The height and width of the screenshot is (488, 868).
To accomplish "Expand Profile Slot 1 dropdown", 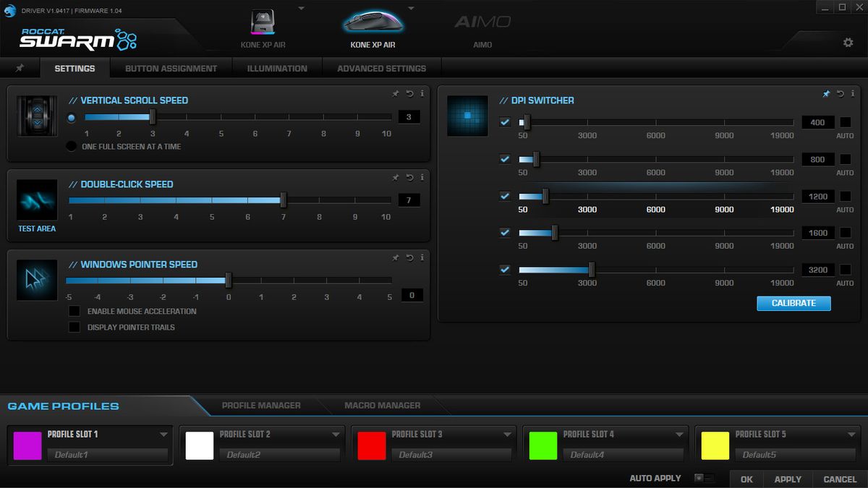I will 163,435.
